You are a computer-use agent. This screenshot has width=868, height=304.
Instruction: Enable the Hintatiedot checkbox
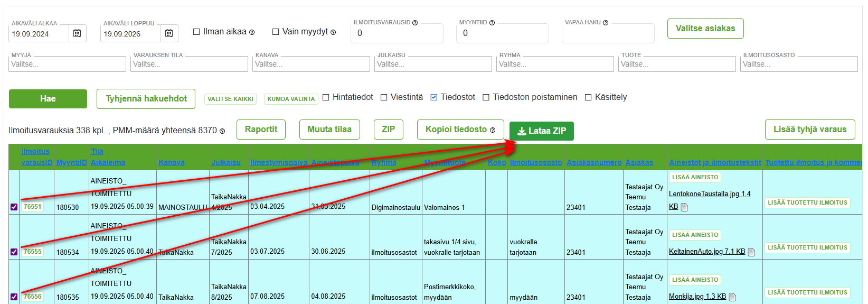click(326, 97)
